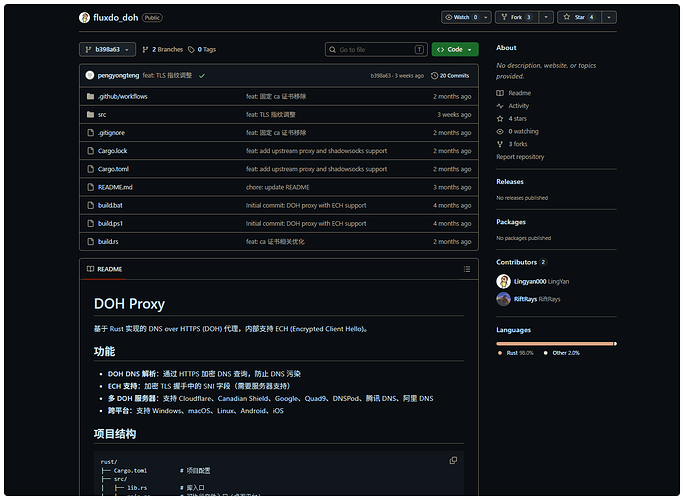Open build.bat file
The width and height of the screenshot is (683, 500).
110,205
